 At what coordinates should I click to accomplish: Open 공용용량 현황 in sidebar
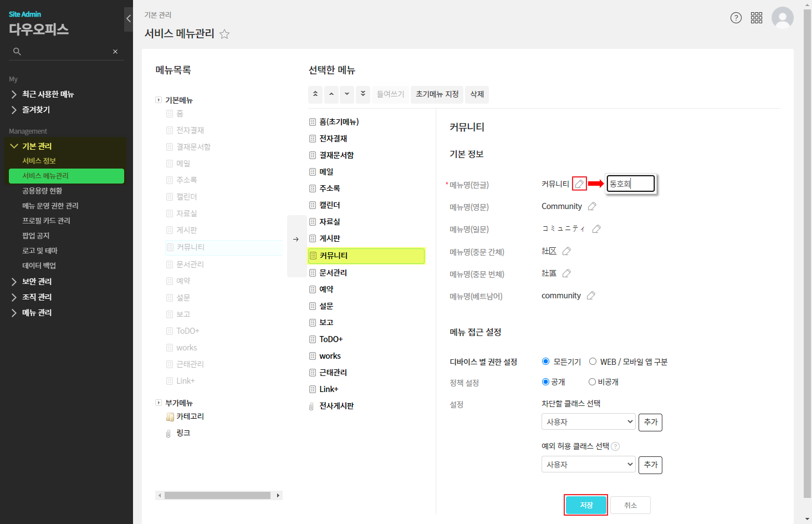pyautogui.click(x=42, y=191)
